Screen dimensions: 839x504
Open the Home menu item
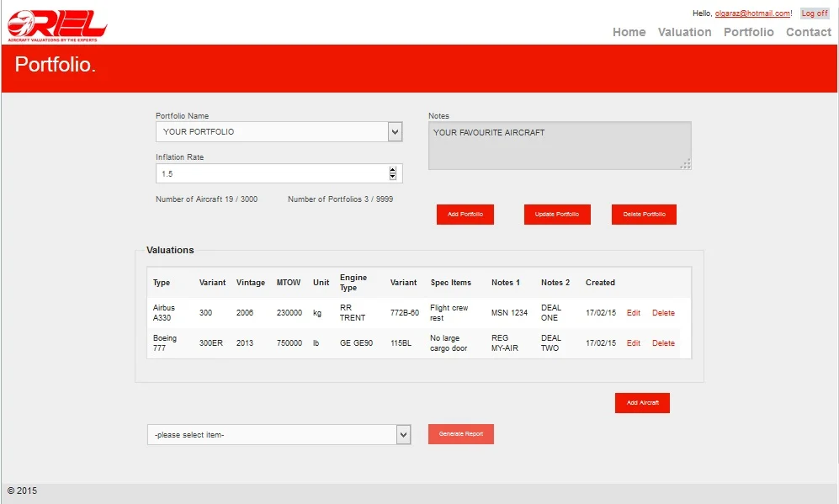tap(629, 32)
